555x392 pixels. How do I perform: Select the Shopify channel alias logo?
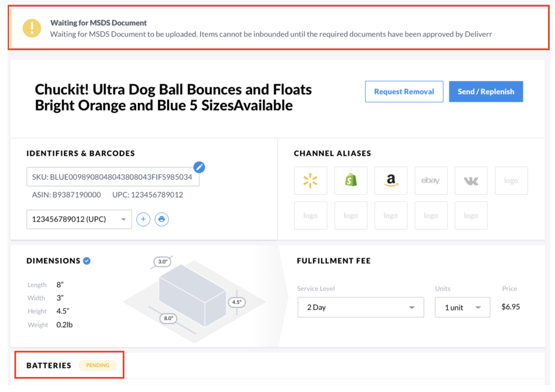(351, 181)
